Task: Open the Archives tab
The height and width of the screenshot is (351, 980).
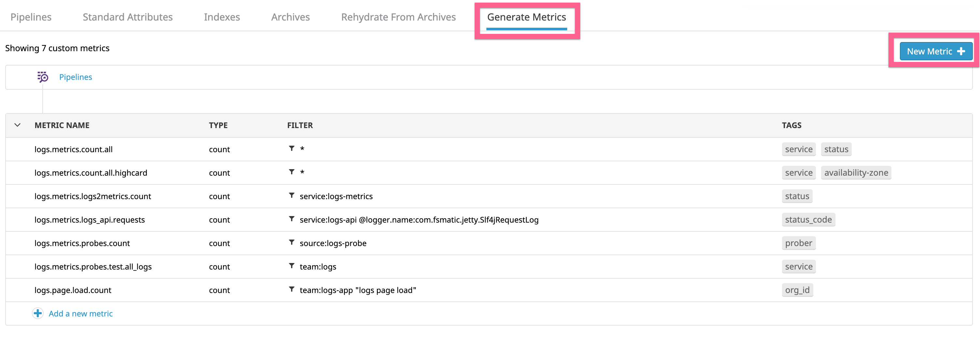Action: pyautogui.click(x=290, y=17)
